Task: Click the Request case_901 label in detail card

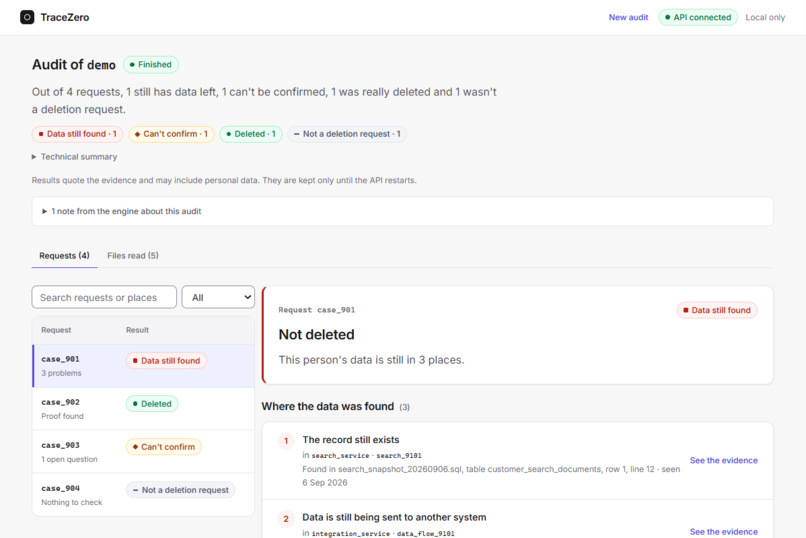Action: click(317, 310)
